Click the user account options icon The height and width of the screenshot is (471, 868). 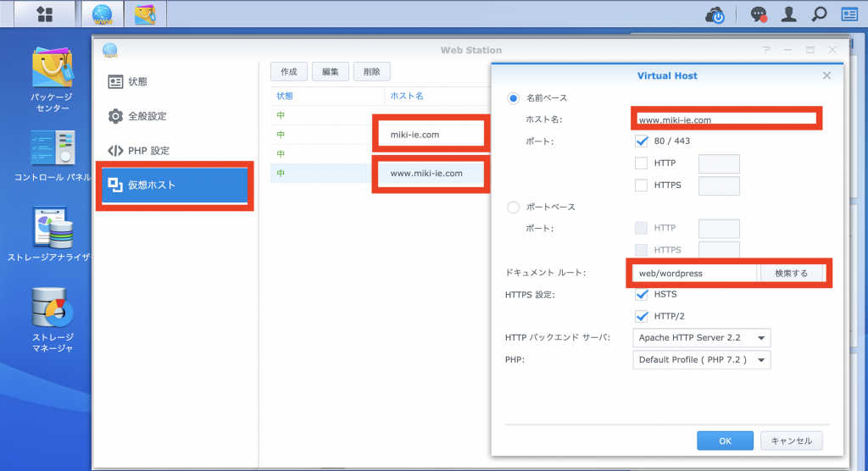coord(789,14)
